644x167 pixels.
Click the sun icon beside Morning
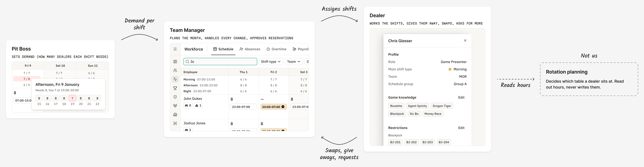(450, 69)
